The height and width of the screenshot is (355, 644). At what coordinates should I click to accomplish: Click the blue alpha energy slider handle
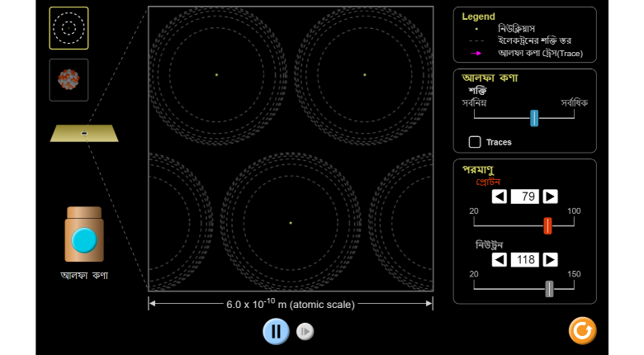point(534,118)
